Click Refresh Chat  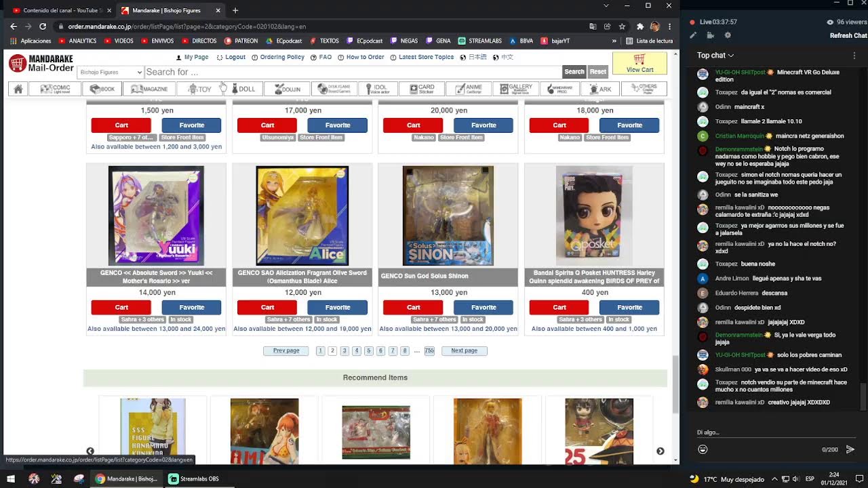(x=848, y=36)
